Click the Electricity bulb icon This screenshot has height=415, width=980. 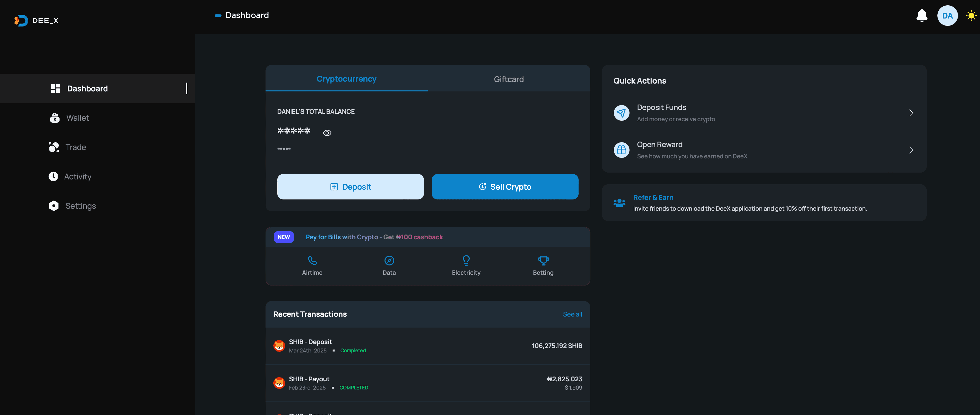pos(466,260)
